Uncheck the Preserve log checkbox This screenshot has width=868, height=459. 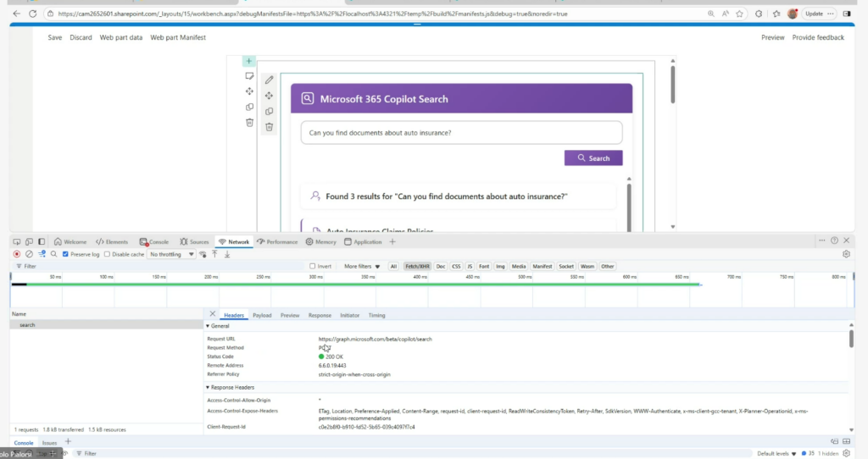pyautogui.click(x=65, y=254)
